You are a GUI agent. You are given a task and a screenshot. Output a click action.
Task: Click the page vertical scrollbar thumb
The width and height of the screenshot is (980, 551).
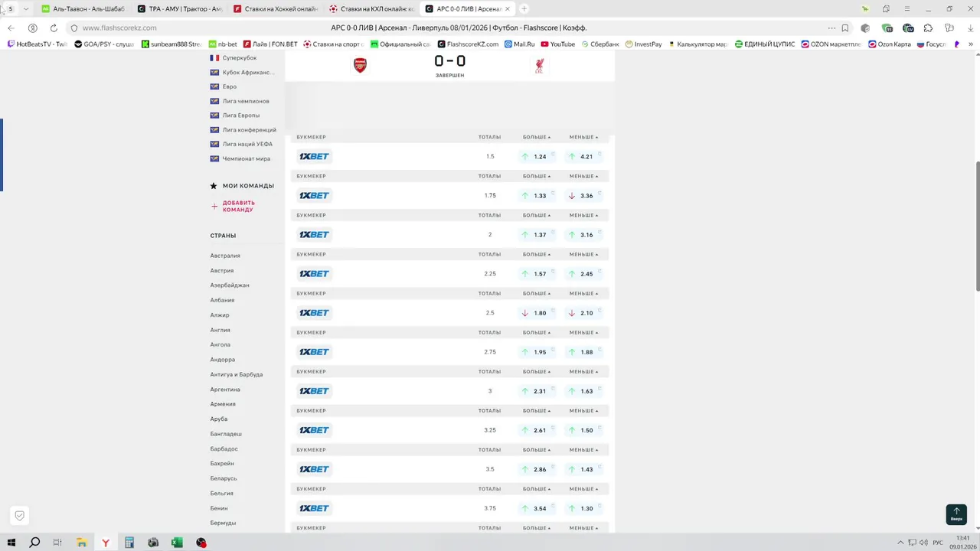[977, 226]
